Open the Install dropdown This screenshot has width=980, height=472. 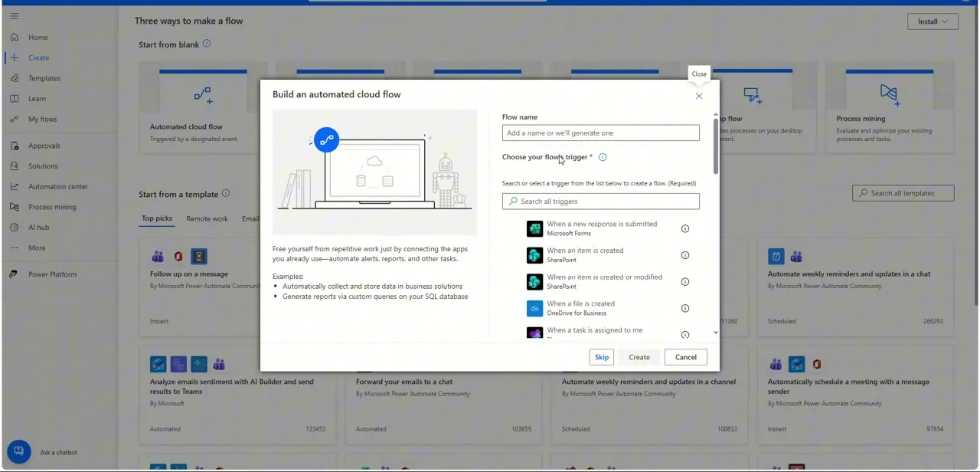(x=932, y=21)
